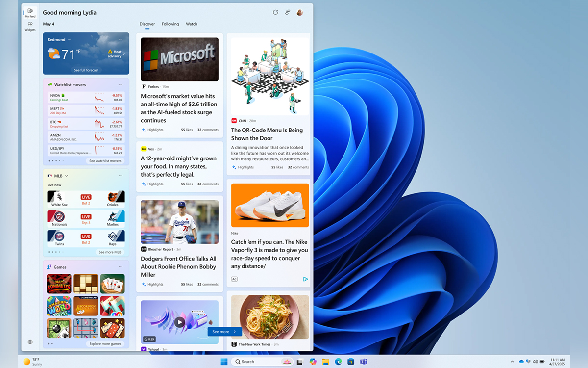
Task: Play the Yahoo video thumbnail
Action: 179,321
